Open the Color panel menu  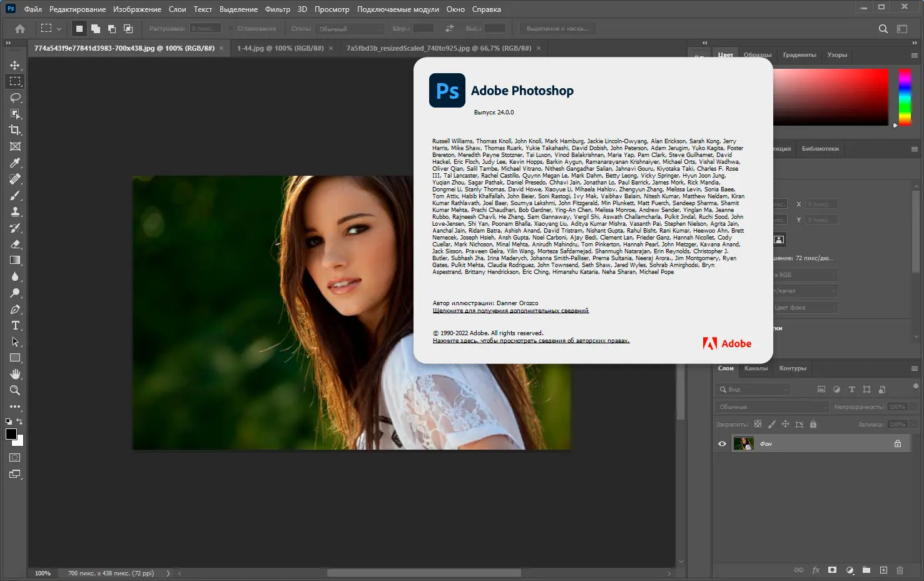(x=914, y=55)
